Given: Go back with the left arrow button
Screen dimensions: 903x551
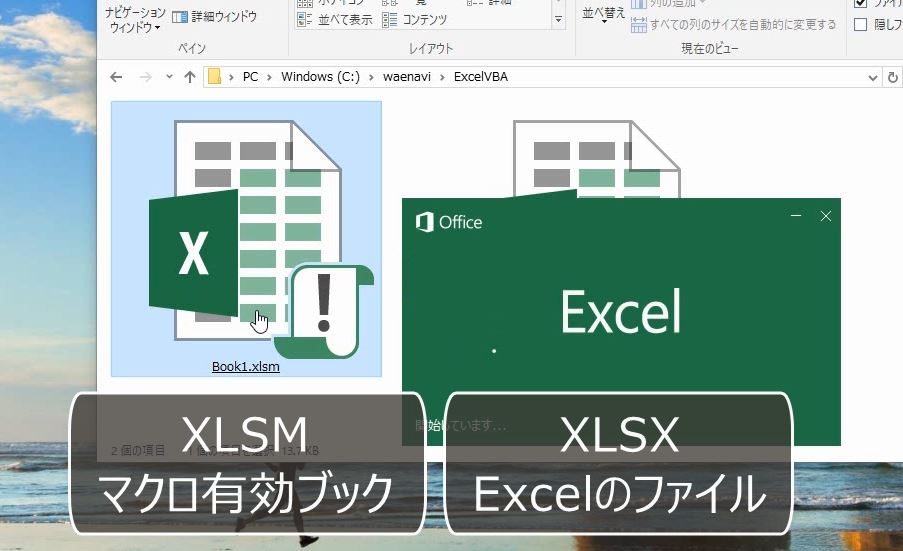Looking at the screenshot, I should click(x=116, y=77).
